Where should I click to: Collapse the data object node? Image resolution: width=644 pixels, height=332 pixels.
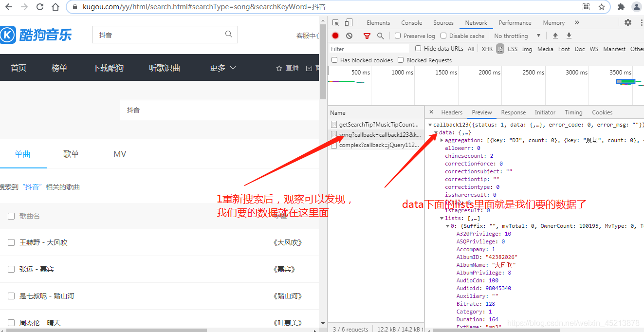point(436,132)
